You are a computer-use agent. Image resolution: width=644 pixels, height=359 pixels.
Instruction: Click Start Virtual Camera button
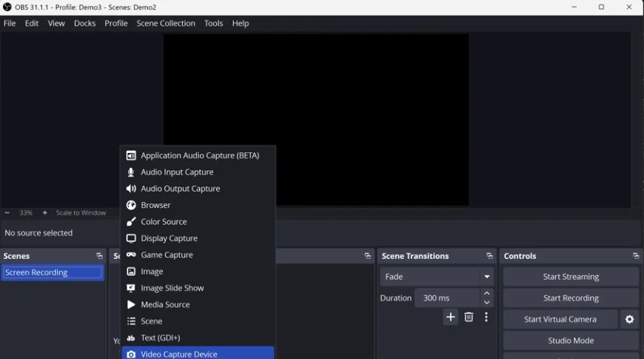[x=560, y=319]
